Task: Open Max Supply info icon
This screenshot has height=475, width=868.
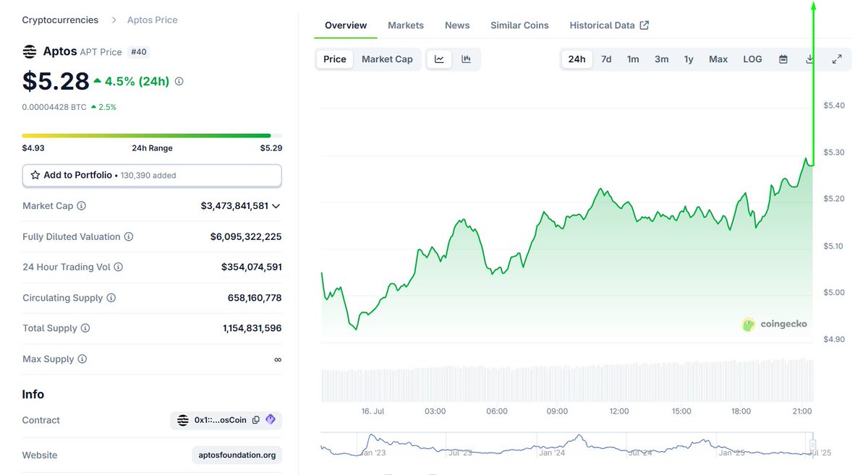Action: 82,359
